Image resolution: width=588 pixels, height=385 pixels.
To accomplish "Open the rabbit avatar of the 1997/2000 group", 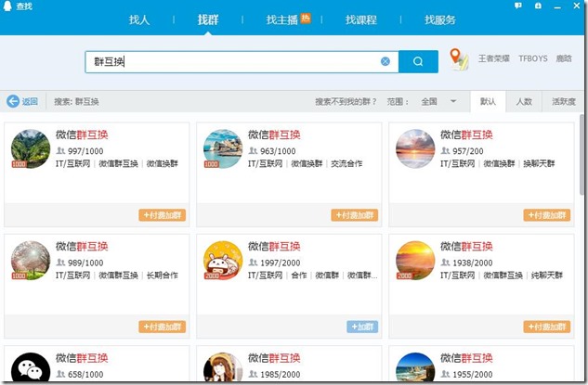I will 223,260.
